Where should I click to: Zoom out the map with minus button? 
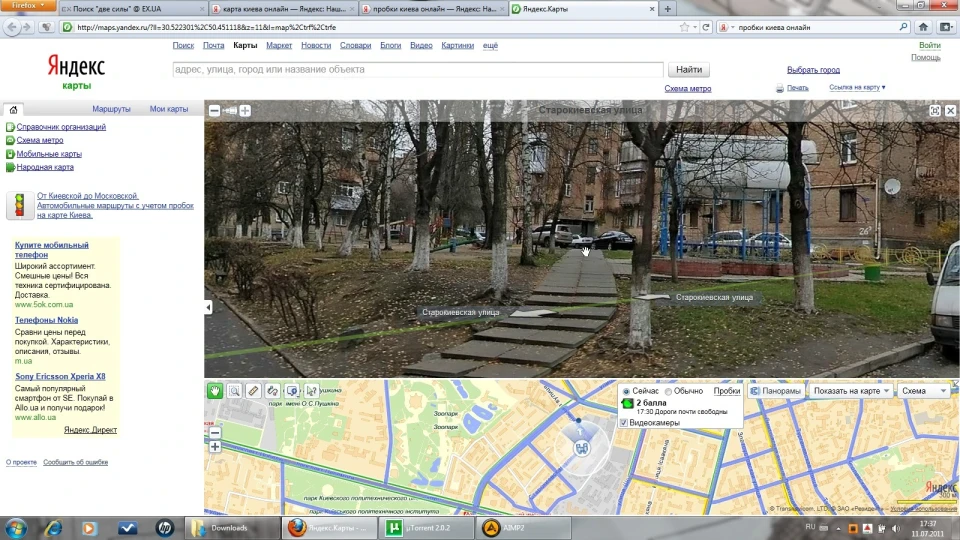[215, 433]
